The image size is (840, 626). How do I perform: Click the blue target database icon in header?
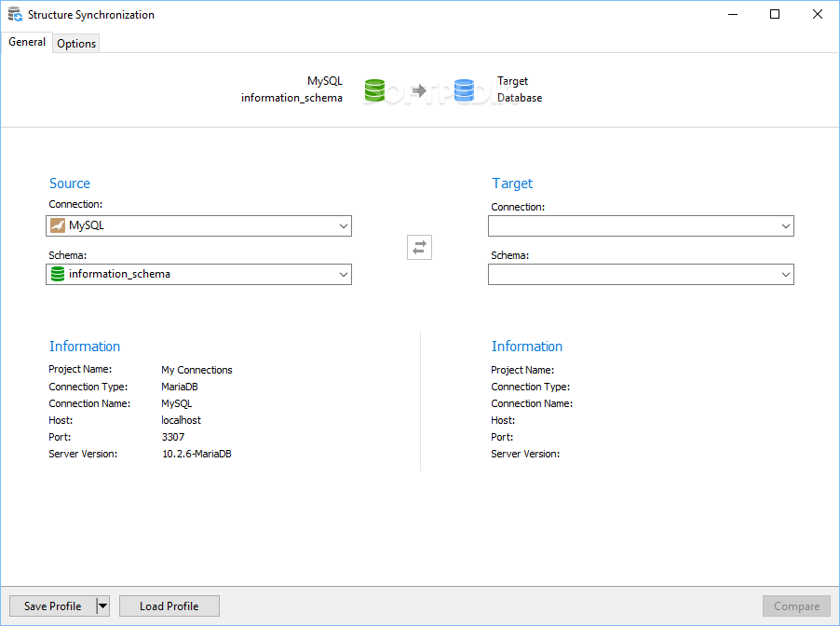[x=464, y=90]
